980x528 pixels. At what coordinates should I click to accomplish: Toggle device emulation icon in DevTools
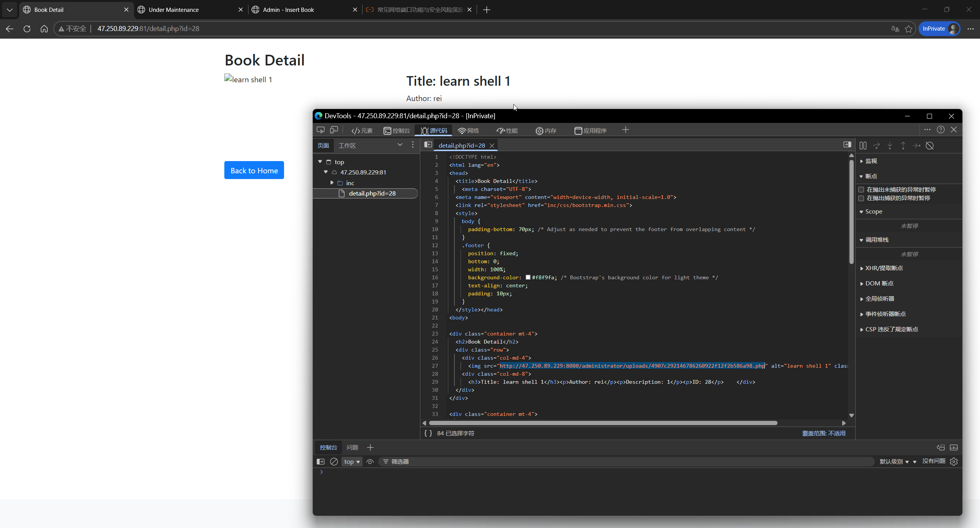tap(334, 130)
